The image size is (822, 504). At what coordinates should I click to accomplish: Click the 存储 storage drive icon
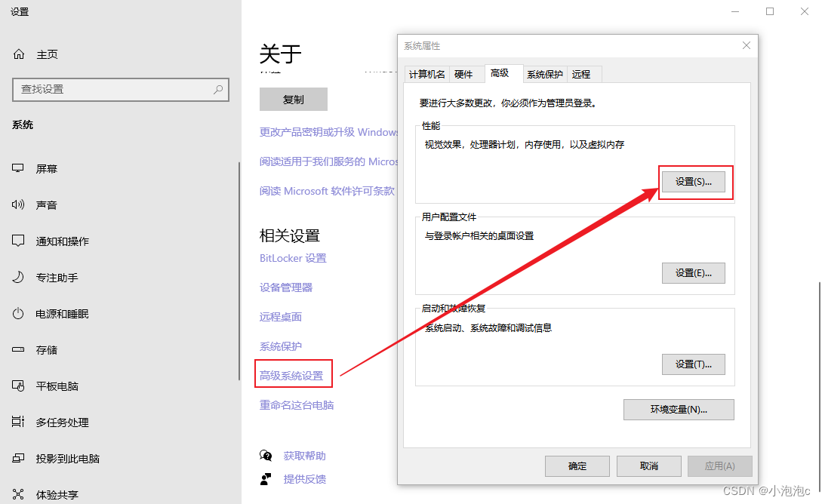(18, 349)
